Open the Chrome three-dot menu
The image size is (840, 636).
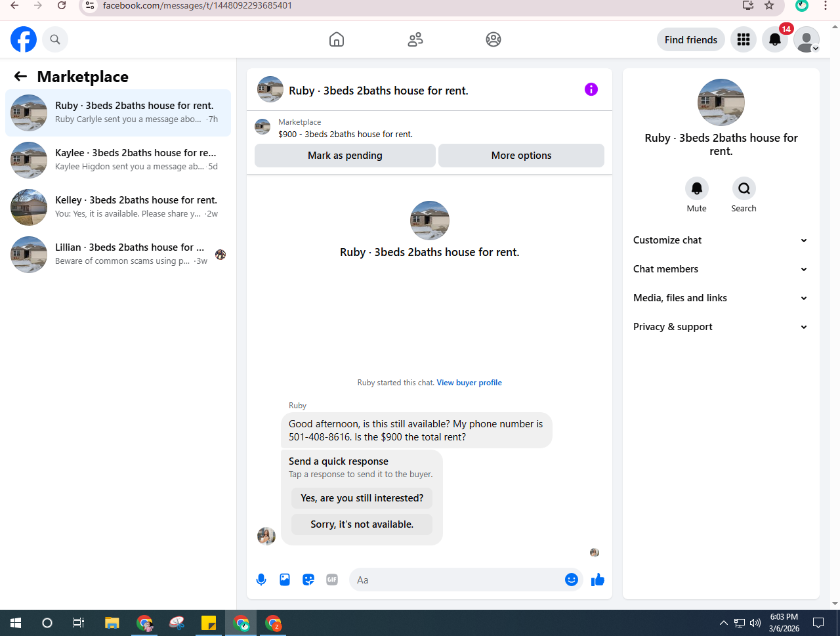coord(826,5)
